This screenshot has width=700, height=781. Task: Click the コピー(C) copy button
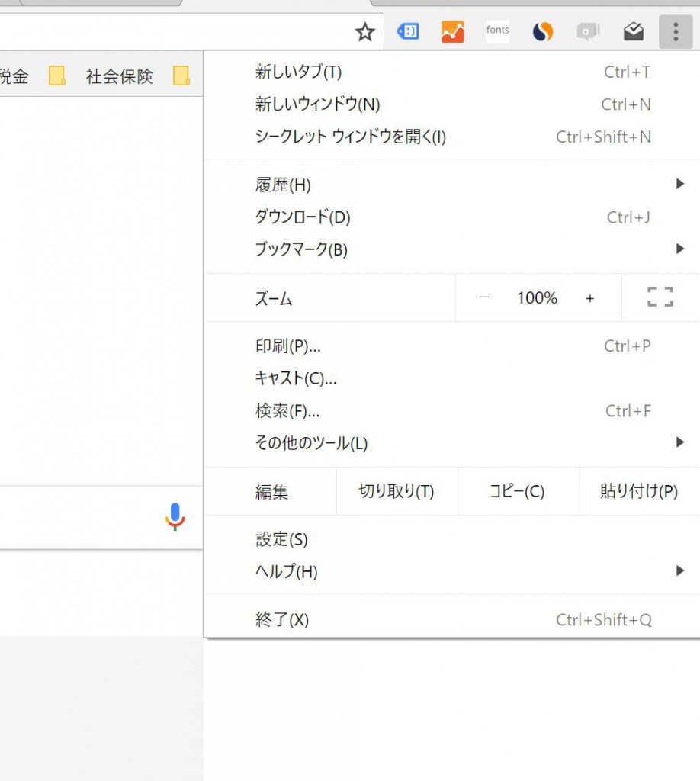[x=517, y=491]
